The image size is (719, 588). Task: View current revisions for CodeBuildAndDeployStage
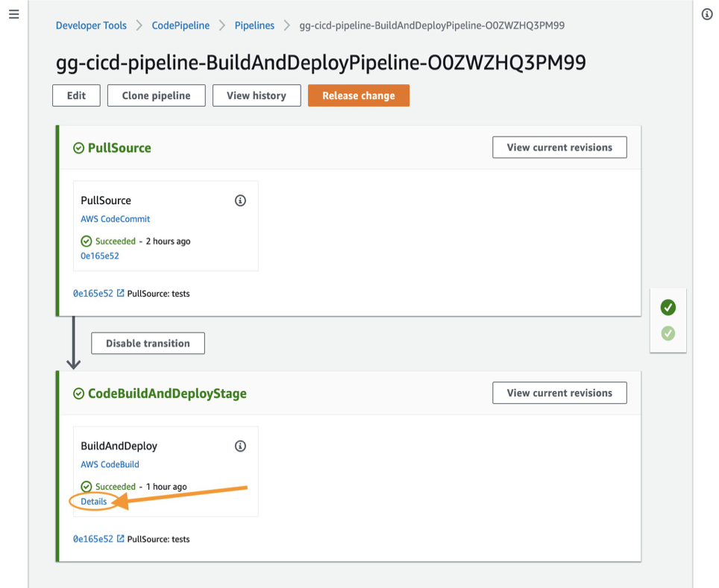[x=559, y=393]
